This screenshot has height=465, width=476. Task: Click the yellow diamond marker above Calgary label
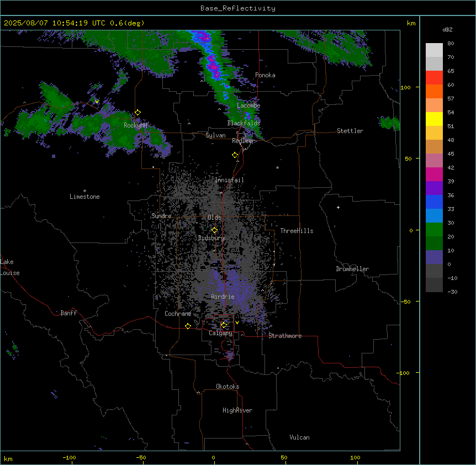tap(224, 325)
